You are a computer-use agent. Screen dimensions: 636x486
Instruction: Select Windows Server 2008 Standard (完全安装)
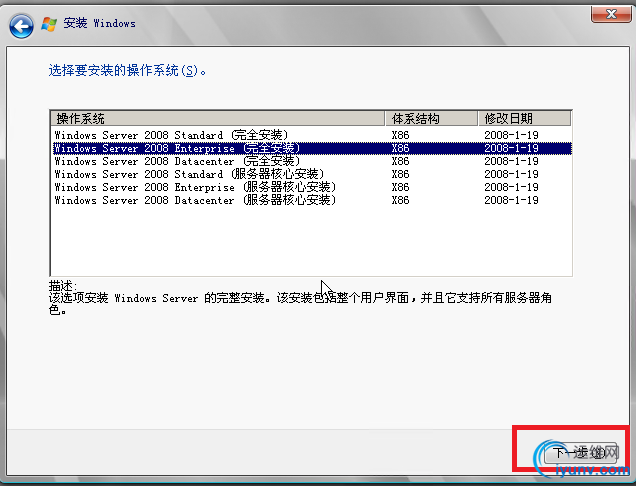(312, 135)
